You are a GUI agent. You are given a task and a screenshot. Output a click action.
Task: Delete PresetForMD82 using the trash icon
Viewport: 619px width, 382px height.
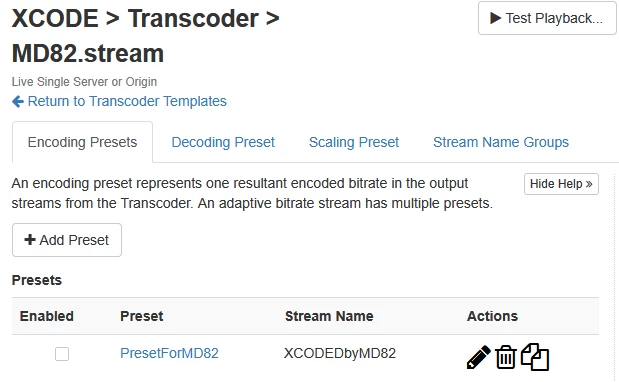tap(506, 357)
